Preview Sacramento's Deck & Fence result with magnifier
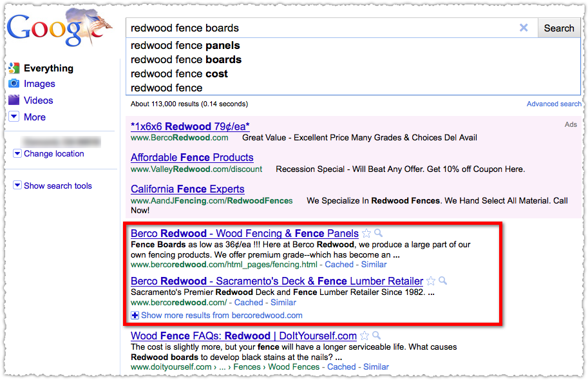Screen dimensions: 588x380 tap(443, 281)
